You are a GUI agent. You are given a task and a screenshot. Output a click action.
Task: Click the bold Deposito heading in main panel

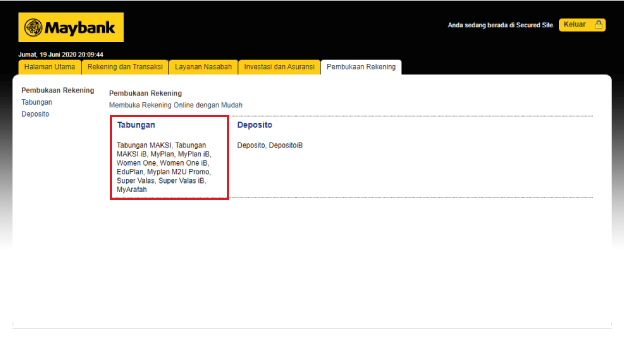255,125
